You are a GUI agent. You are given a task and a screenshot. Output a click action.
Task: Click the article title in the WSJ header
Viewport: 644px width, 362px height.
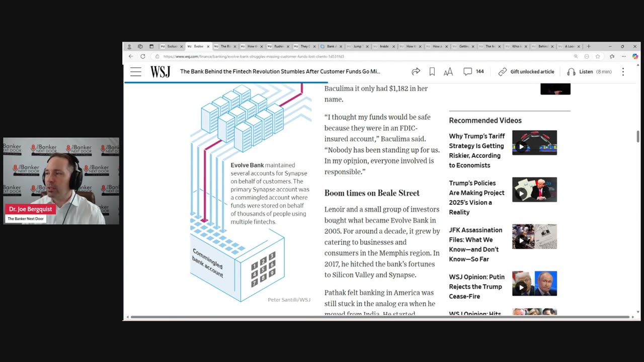(280, 72)
